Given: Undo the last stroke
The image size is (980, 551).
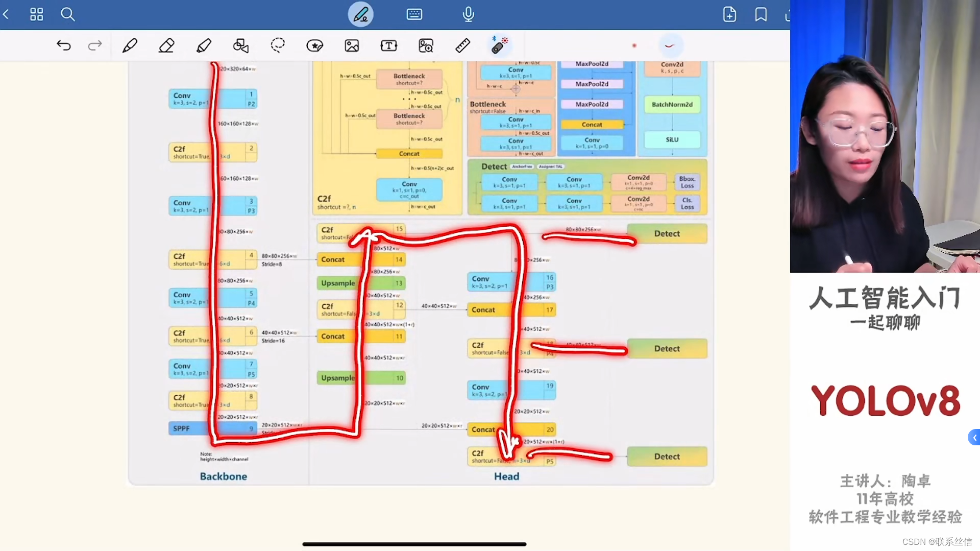Looking at the screenshot, I should 63,45.
